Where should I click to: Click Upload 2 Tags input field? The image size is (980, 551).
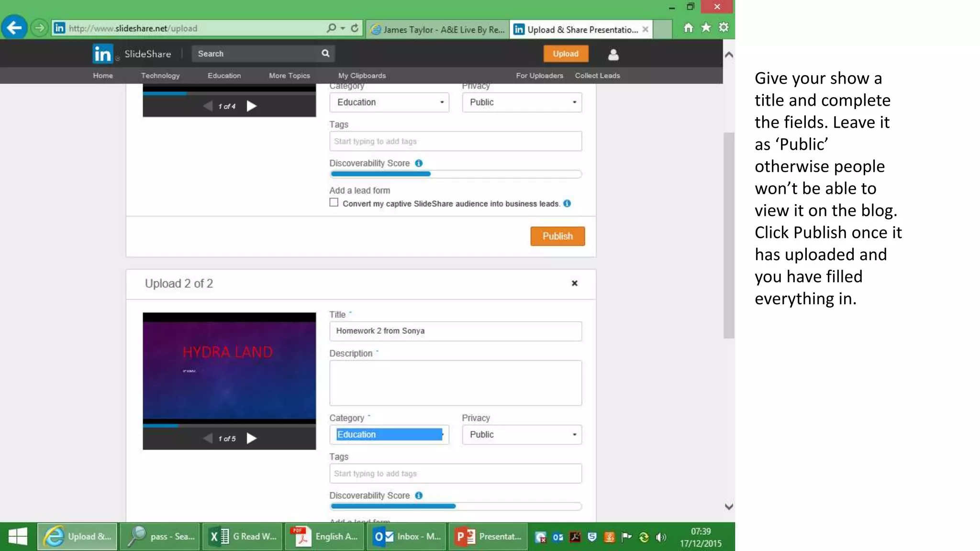[x=455, y=474]
